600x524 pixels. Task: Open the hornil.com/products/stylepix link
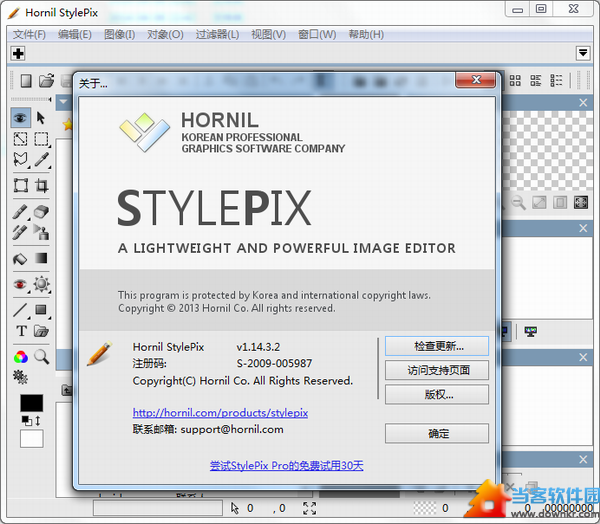tap(220, 413)
